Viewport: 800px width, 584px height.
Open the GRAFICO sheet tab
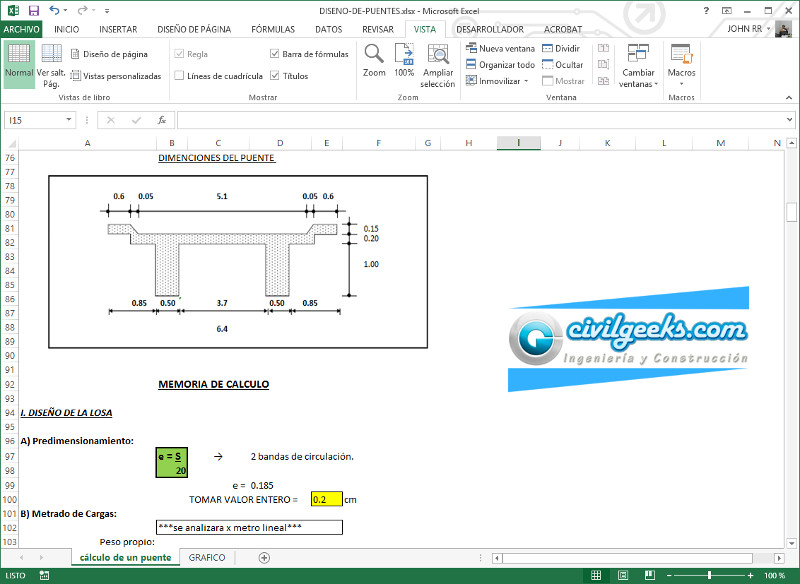point(207,557)
